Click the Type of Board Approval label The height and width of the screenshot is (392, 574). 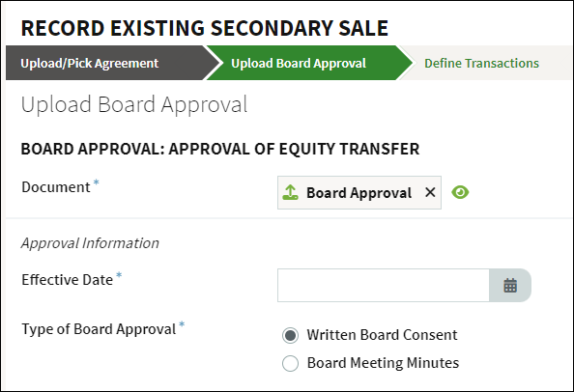pyautogui.click(x=99, y=329)
